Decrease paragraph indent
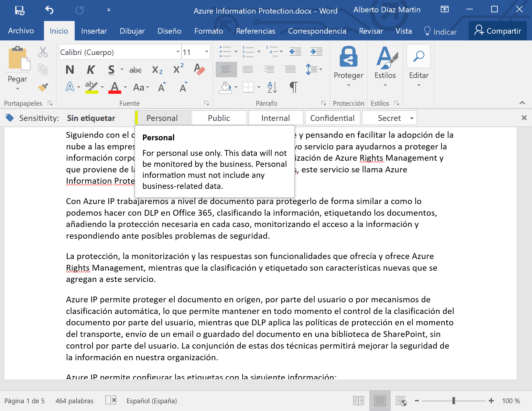This screenshot has height=411, width=532. pyautogui.click(x=295, y=51)
